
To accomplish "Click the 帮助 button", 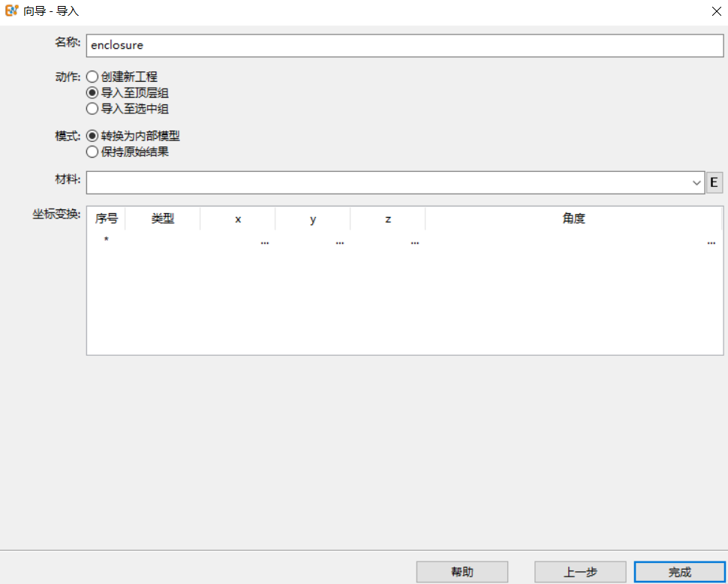I will (462, 571).
